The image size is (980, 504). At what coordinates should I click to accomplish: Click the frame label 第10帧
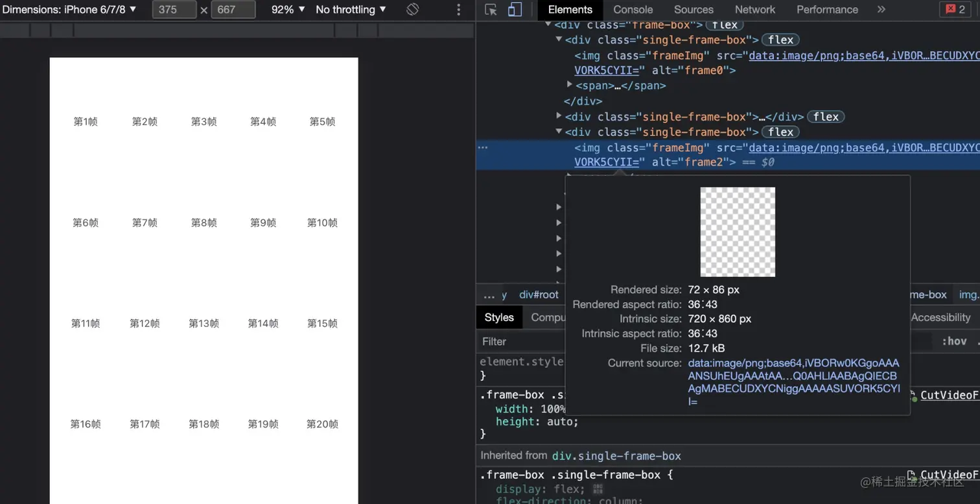pos(322,222)
